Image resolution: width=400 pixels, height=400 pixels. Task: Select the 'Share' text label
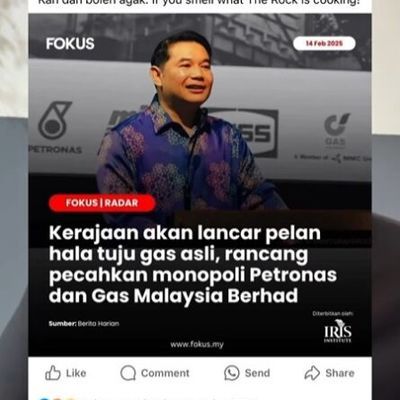pyautogui.click(x=340, y=373)
